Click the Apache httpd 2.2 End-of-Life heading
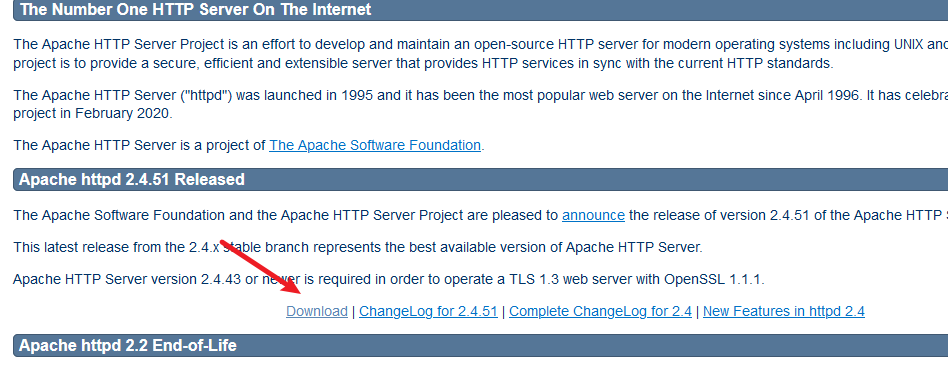 click(128, 346)
